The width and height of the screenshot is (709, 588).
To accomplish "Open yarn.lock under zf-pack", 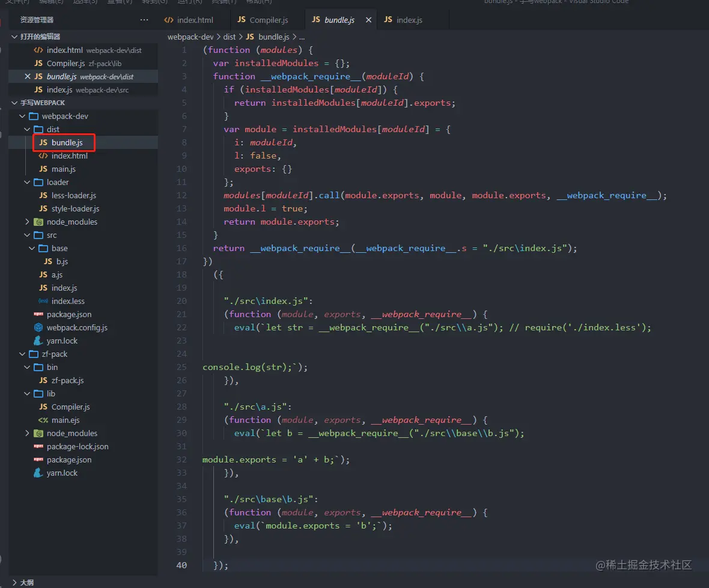I will click(83, 473).
